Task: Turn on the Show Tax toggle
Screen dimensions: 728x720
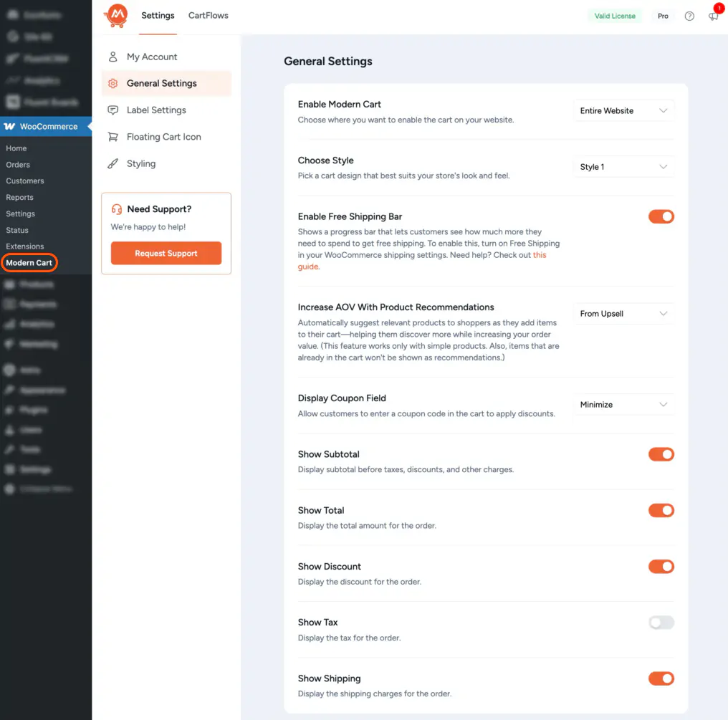Action: coord(661,623)
